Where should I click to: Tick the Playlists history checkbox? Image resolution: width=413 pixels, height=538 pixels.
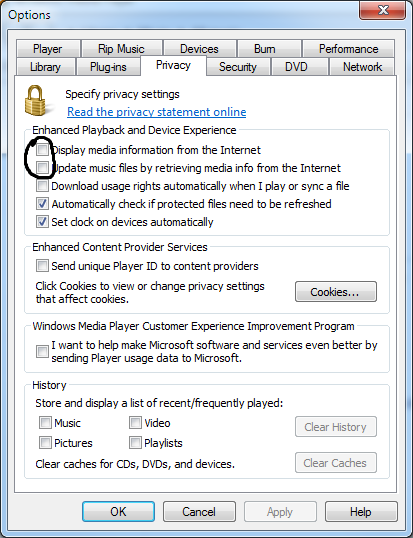coord(135,443)
